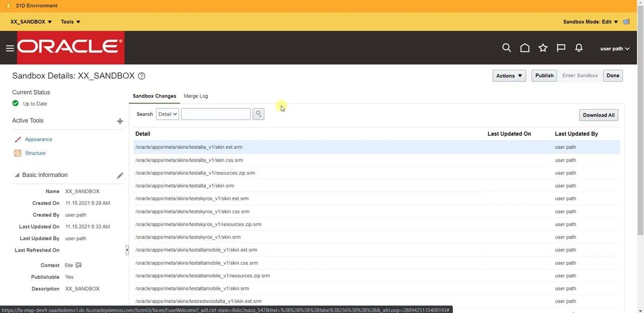Click the Oracle logo
644x313 pixels.
pyautogui.click(x=70, y=47)
